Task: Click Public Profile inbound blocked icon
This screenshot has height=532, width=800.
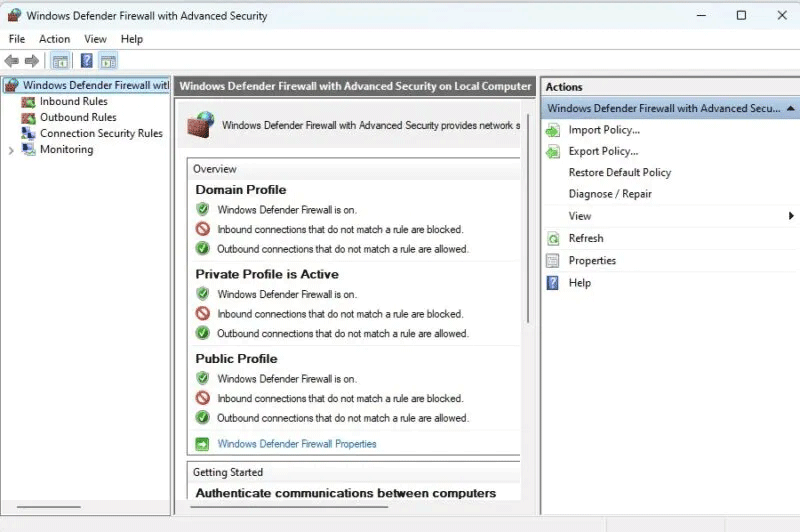Action: coord(203,398)
